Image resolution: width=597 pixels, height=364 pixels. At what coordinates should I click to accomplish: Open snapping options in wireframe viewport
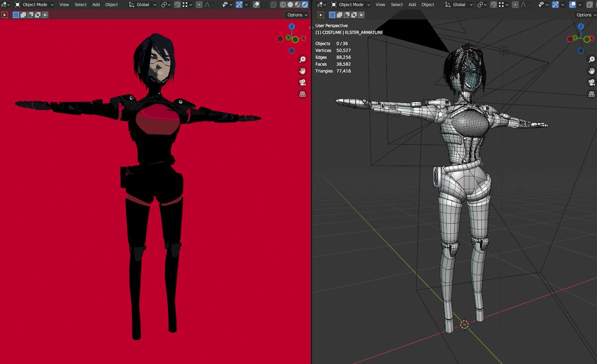503,4
